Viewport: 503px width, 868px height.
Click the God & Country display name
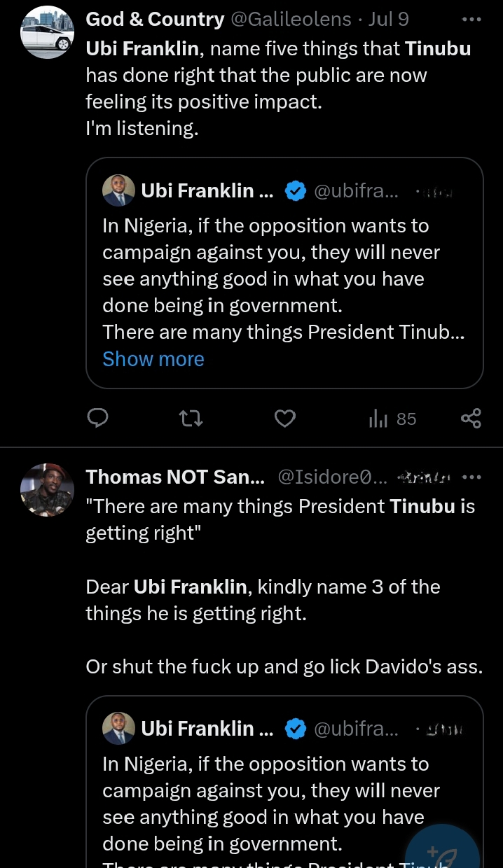(154, 19)
